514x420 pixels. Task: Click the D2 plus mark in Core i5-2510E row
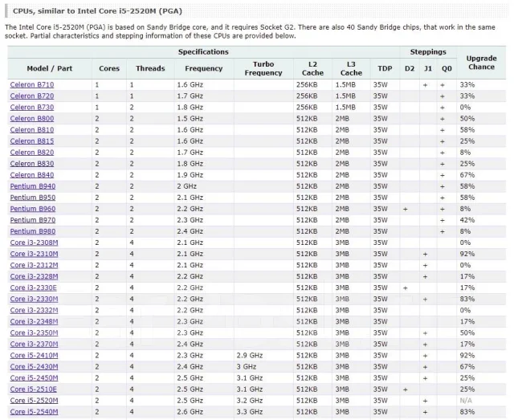[x=405, y=389]
